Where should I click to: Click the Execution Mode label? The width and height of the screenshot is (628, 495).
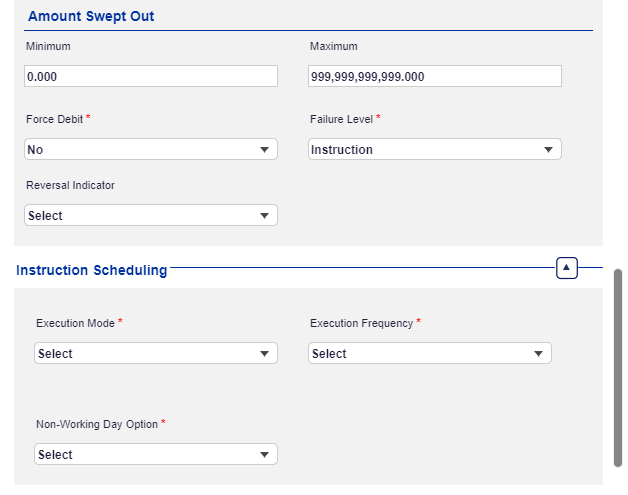(75, 323)
